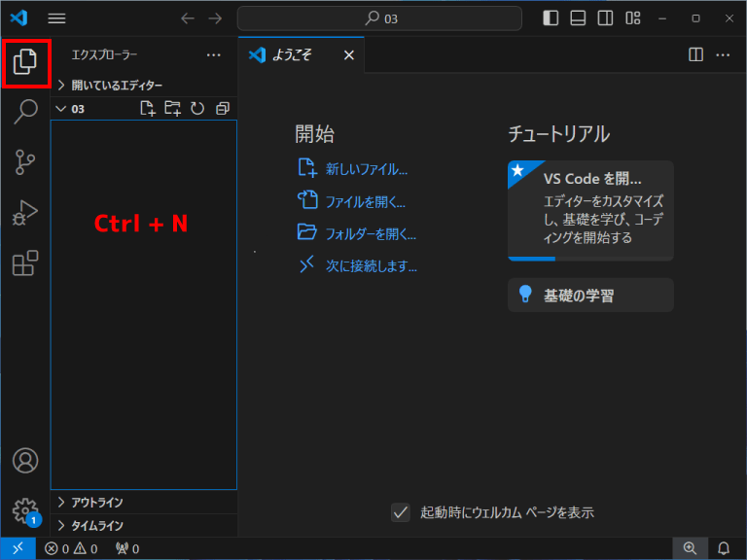747x560 pixels.
Task: Open notifications bell in status bar
Action: [x=724, y=548]
